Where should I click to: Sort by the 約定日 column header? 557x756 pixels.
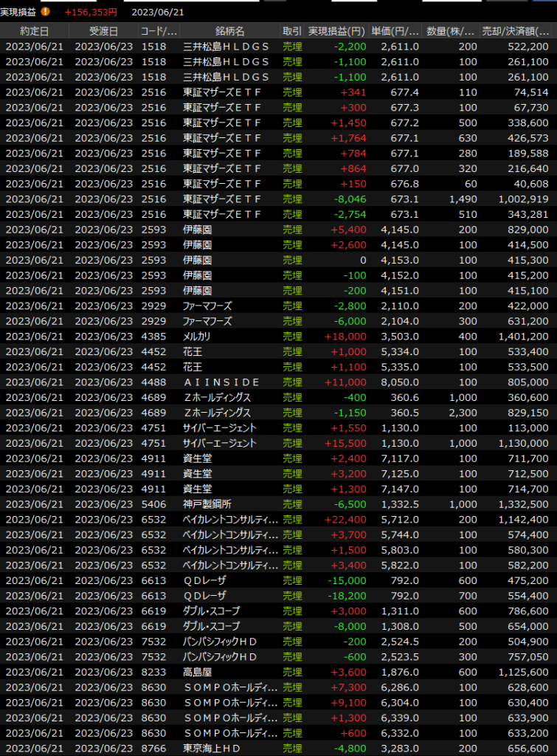click(35, 31)
